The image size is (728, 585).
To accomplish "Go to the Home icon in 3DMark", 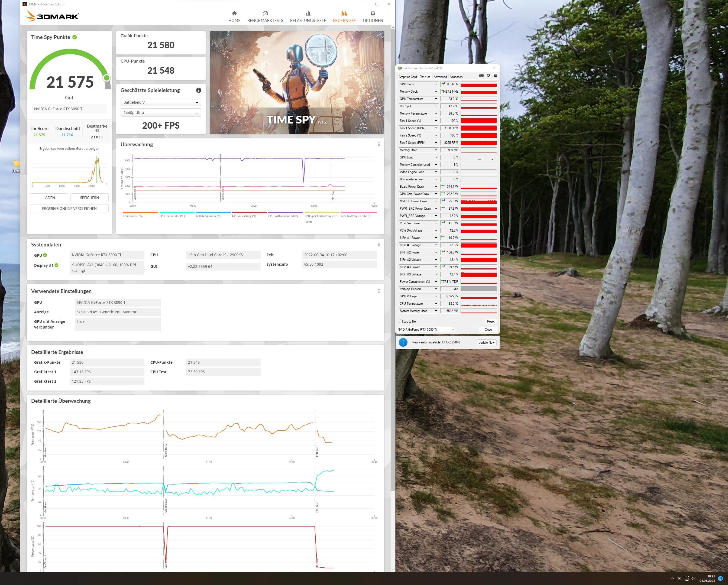I will (234, 14).
